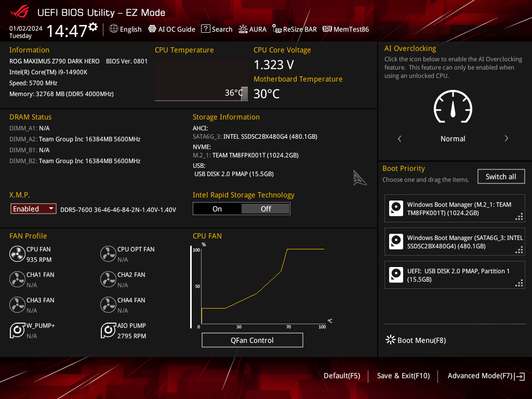Select Windows Boot Manager SATA6G_3 boot entry
Image resolution: width=532 pixels, height=399 pixels.
pyautogui.click(x=455, y=242)
